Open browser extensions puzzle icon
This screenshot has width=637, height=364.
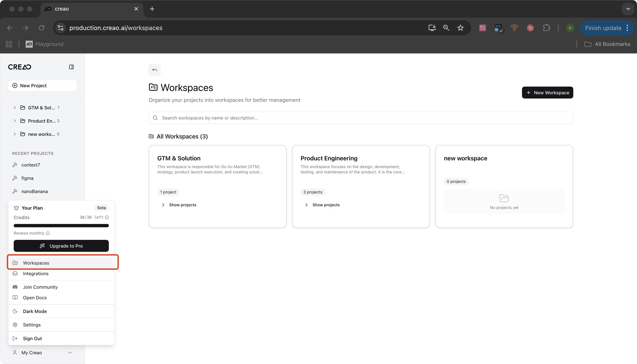(x=546, y=28)
